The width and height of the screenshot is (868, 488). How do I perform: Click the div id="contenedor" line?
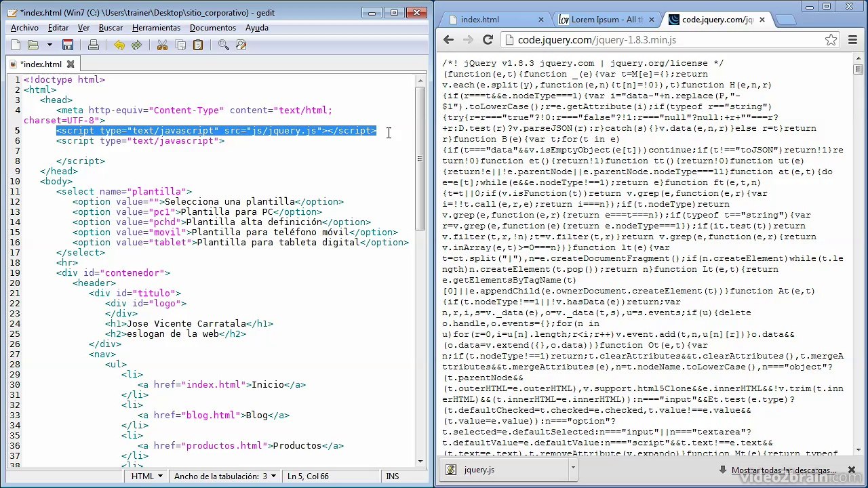pyautogui.click(x=113, y=272)
